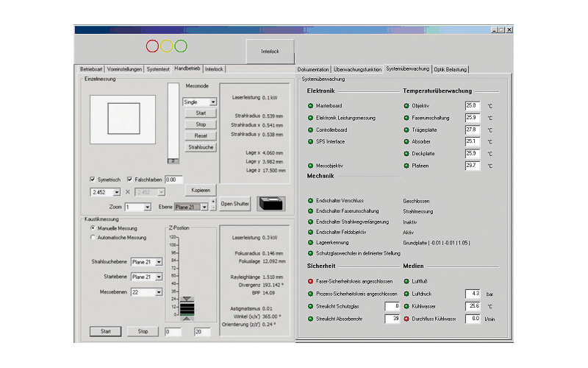
Task: Click the vertical Z slider bar in Einzelmessung
Action: click(x=173, y=123)
